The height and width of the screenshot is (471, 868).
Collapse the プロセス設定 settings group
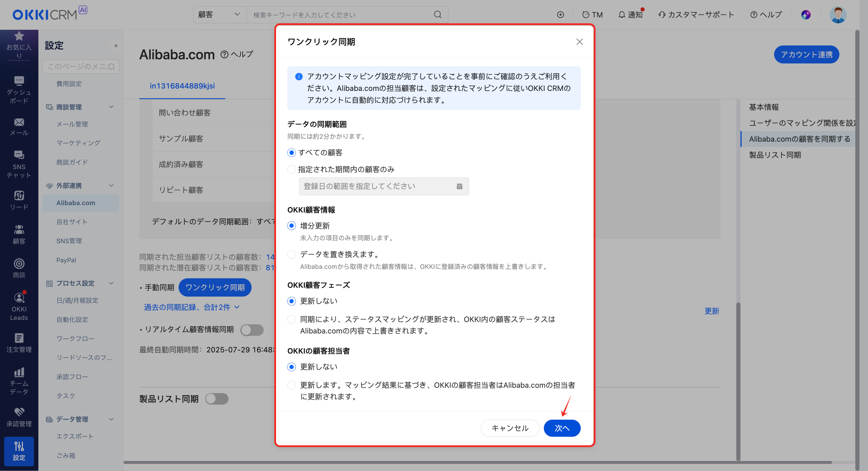tap(111, 283)
